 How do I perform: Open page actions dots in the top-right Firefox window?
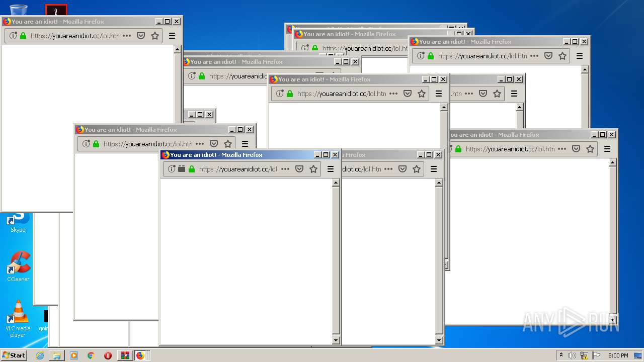[x=534, y=56]
